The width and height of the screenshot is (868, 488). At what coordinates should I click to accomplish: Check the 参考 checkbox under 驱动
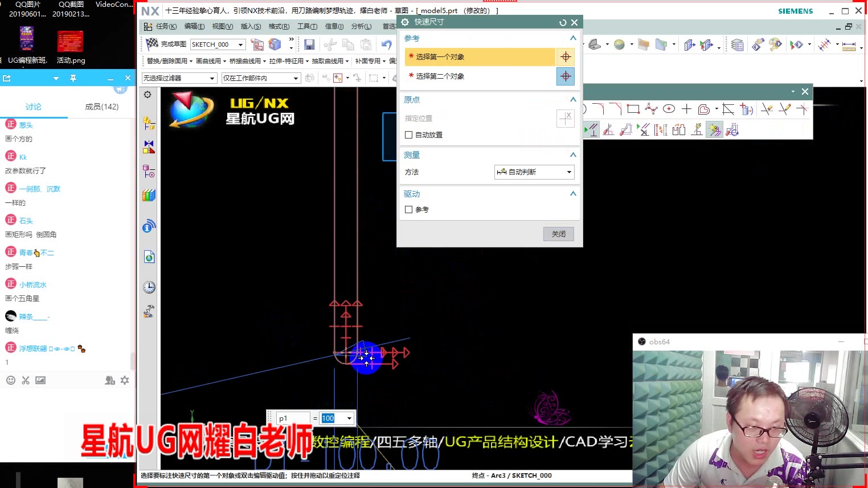point(408,209)
